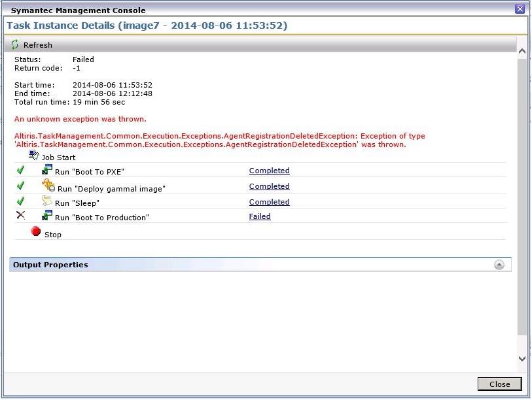The image size is (532, 400).
Task: Click the AgentRegistrationDeletedException error text
Action: [x=219, y=141]
